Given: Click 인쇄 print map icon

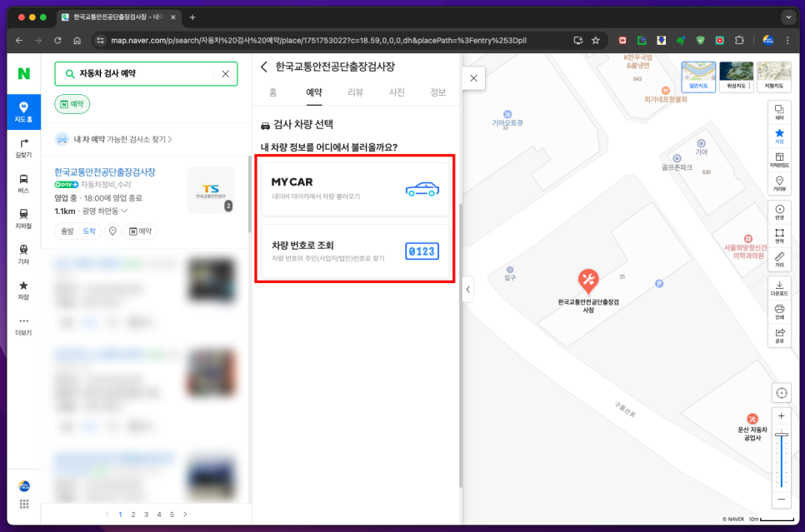Looking at the screenshot, I should [779, 311].
